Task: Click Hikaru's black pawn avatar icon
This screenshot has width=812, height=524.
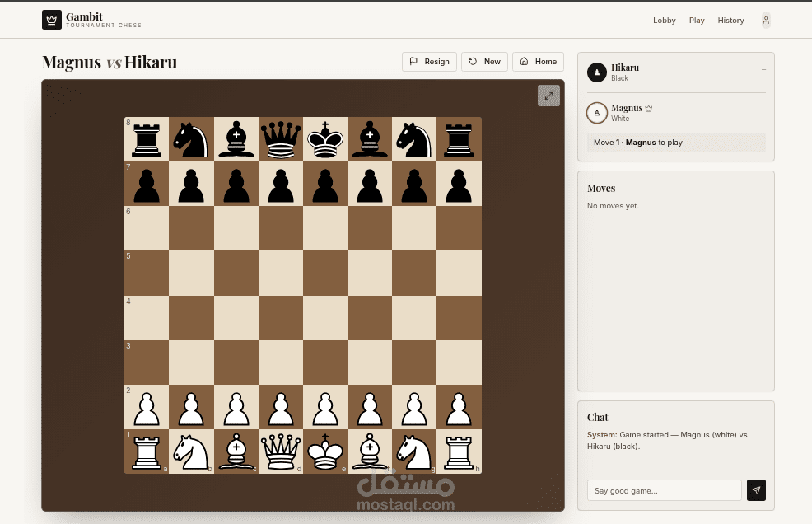Action: coord(596,73)
